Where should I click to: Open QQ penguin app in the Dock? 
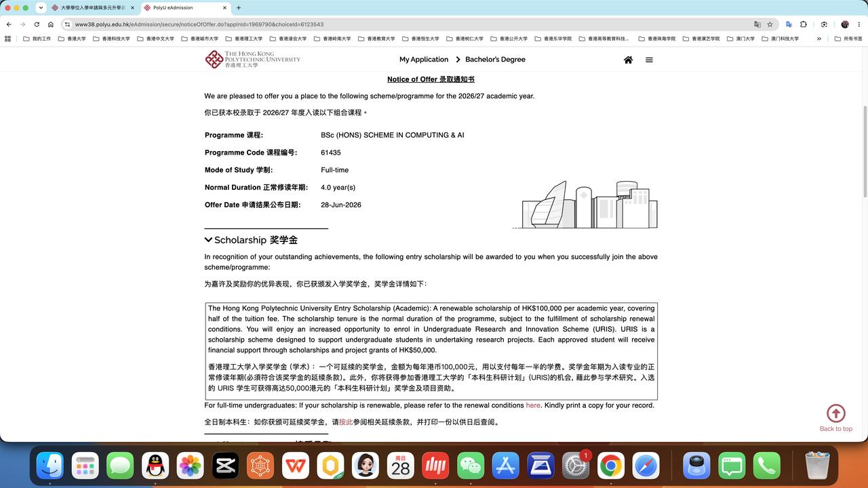click(155, 466)
